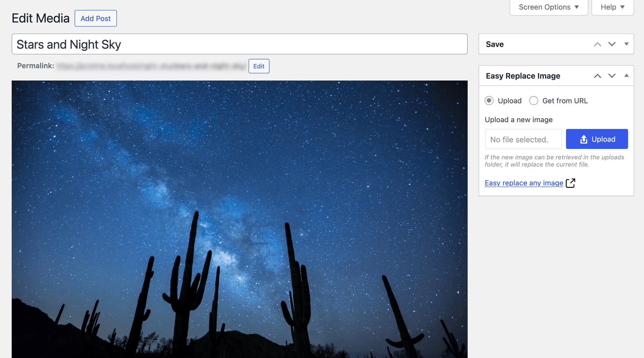Open the Help dropdown tab
The image size is (644, 358).
click(613, 7)
